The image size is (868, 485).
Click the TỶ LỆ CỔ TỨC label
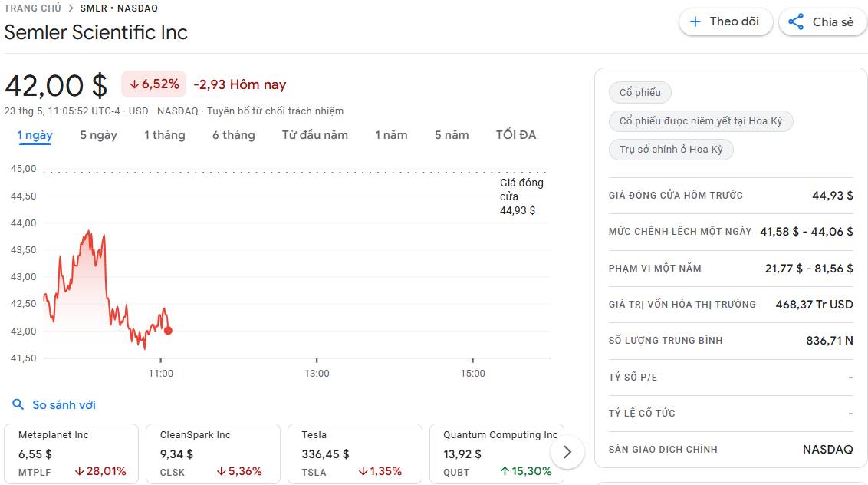click(x=642, y=413)
